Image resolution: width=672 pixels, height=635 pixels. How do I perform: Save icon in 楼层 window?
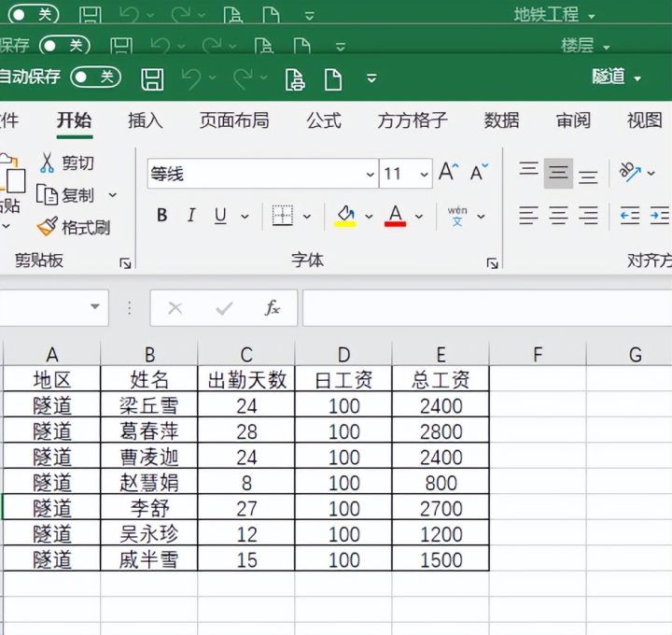(121, 47)
